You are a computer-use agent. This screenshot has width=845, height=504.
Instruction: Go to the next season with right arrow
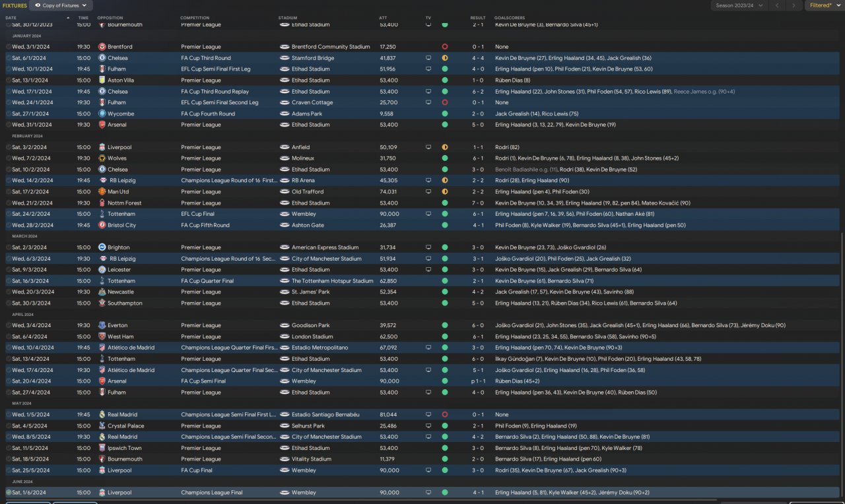794,5
